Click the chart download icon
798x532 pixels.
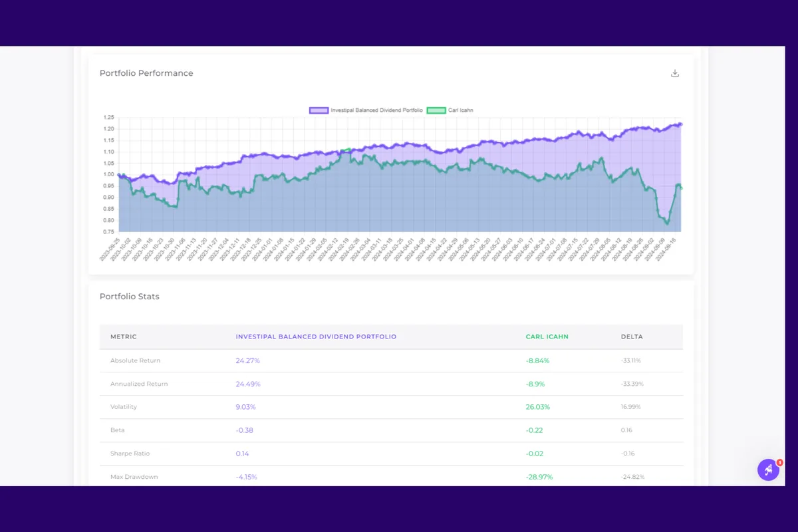(674, 73)
